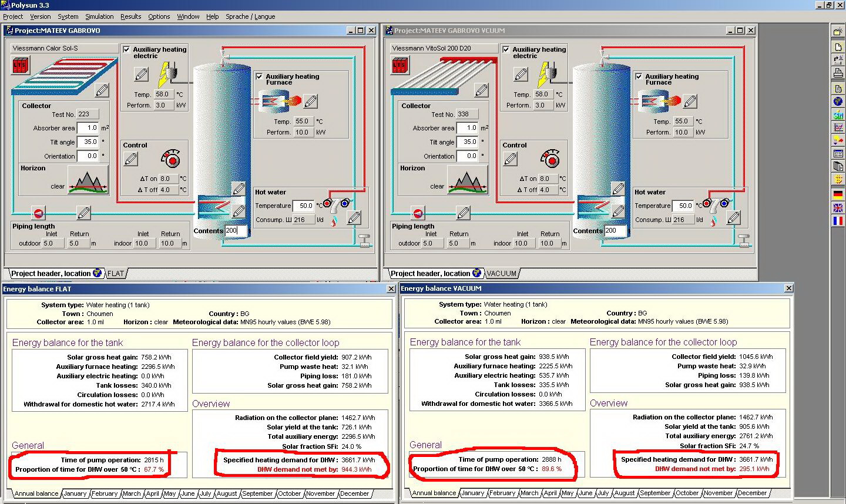This screenshot has height=504, width=846.
Task: Open the VACUUM tab in right project window
Action: pos(501,273)
